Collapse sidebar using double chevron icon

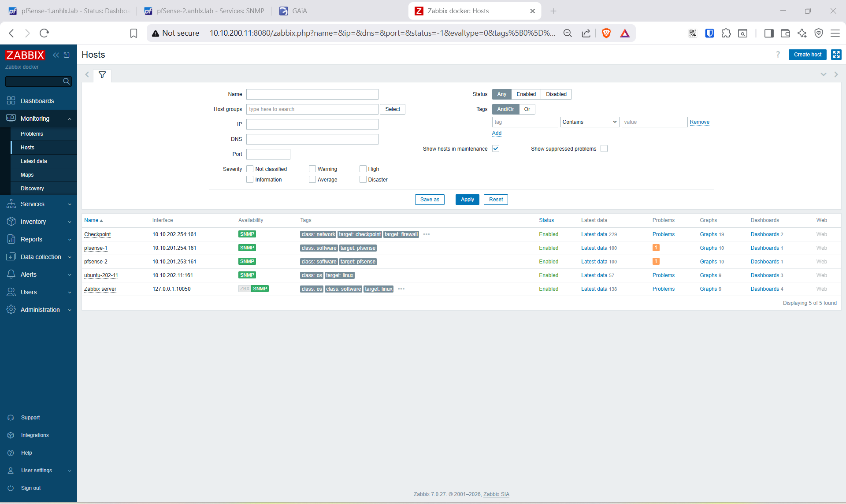point(56,55)
